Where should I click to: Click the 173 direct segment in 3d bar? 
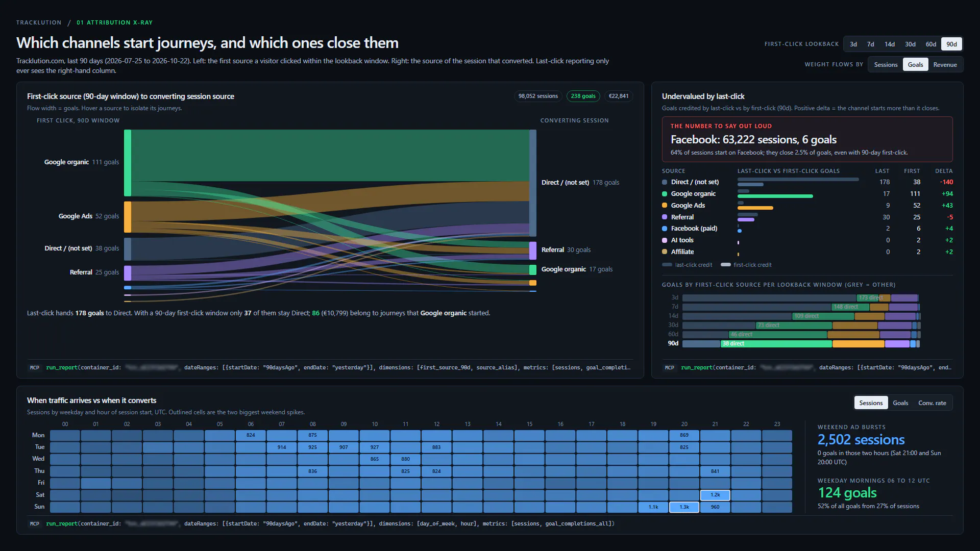point(769,298)
